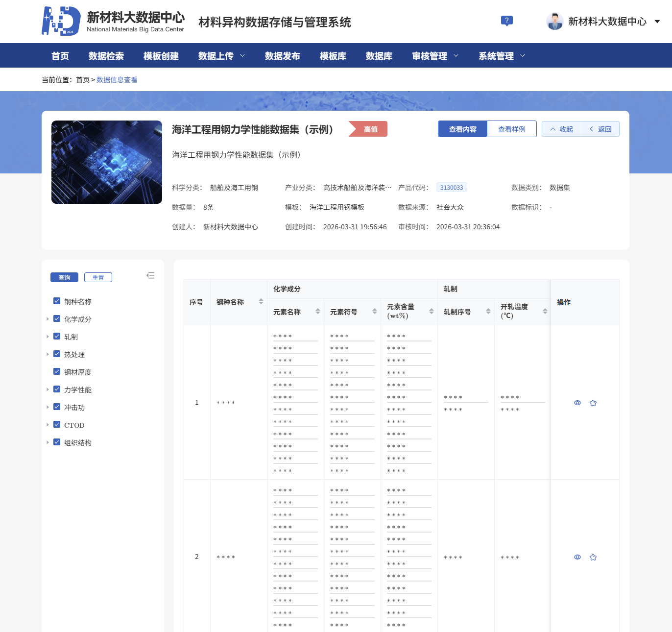Switch to the 查看样例 tab
This screenshot has width=672, height=632.
tap(511, 129)
